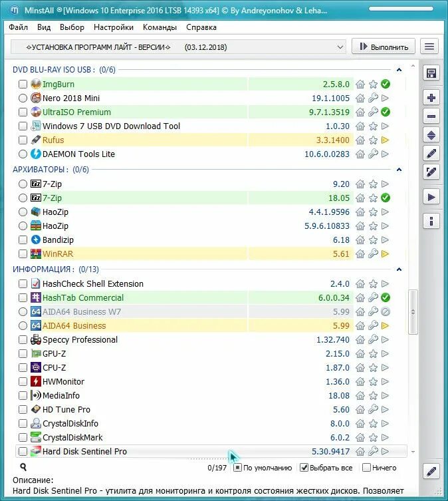
Task: Click key icon in Nero 2018 Mini row
Action: tap(373, 98)
